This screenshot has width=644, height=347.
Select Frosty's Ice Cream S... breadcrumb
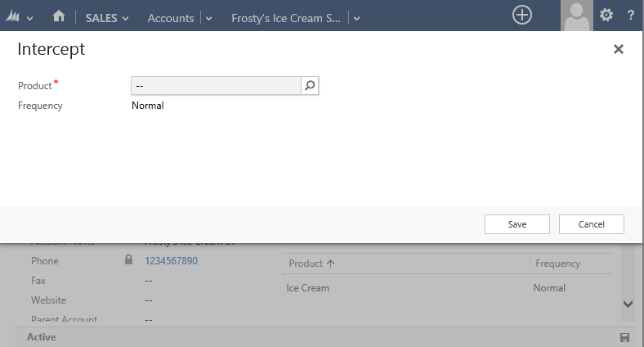click(285, 18)
